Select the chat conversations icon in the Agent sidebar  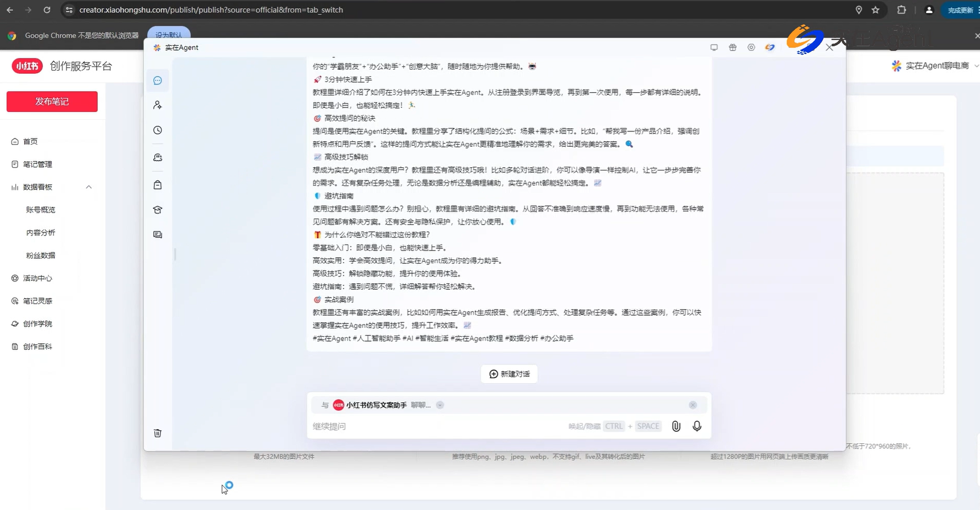pos(157,80)
